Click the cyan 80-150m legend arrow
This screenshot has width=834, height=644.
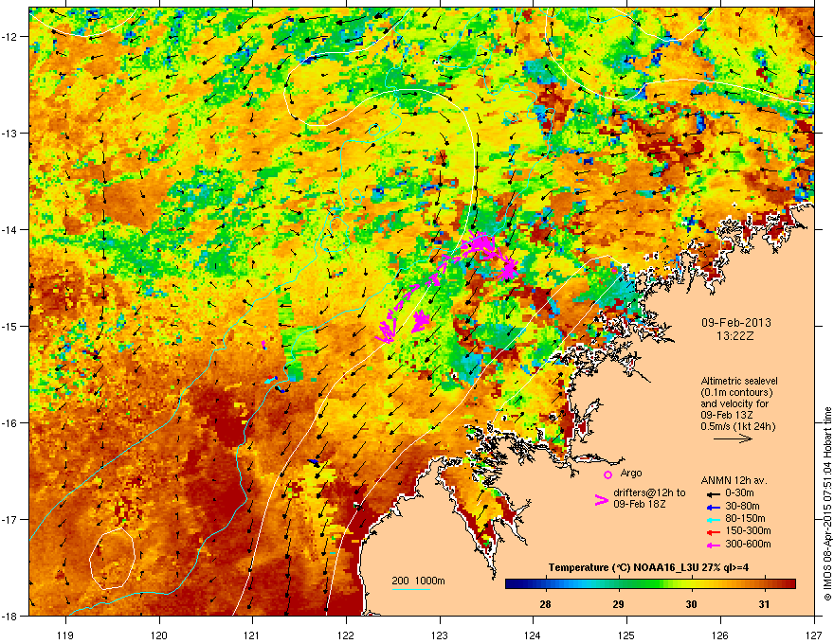pos(712,519)
